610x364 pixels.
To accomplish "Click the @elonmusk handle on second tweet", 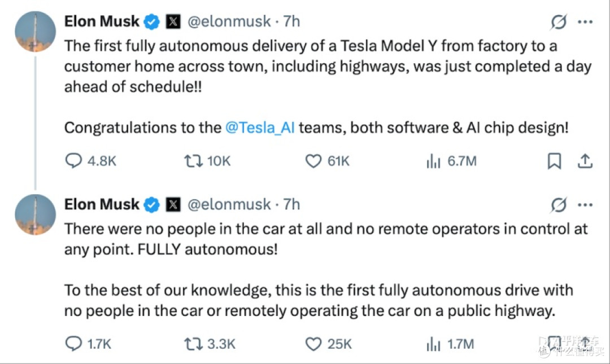I will [x=229, y=204].
